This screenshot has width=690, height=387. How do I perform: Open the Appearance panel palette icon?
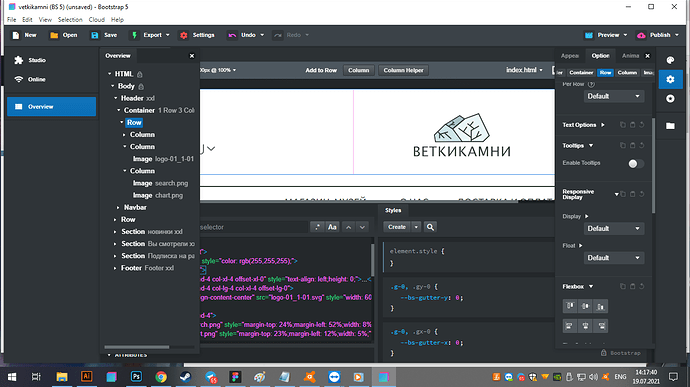click(670, 60)
